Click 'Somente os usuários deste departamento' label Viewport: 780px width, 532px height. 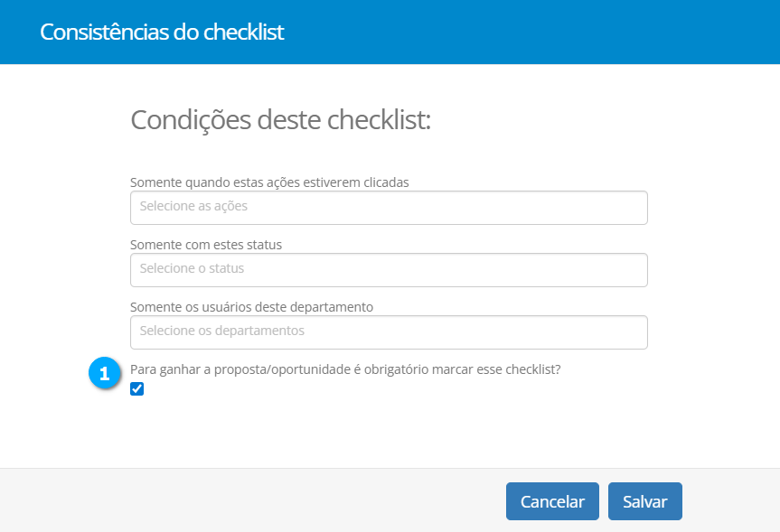tap(251, 306)
